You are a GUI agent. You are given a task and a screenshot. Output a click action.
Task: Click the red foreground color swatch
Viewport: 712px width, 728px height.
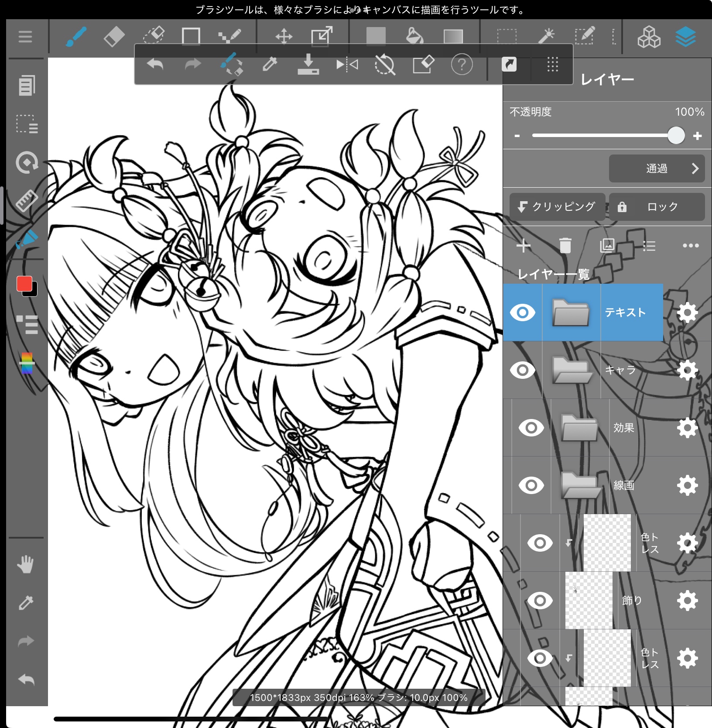click(x=24, y=284)
